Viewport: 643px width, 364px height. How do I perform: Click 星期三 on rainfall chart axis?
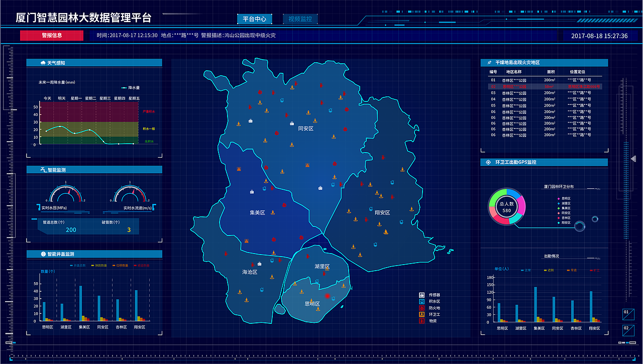pos(105,98)
